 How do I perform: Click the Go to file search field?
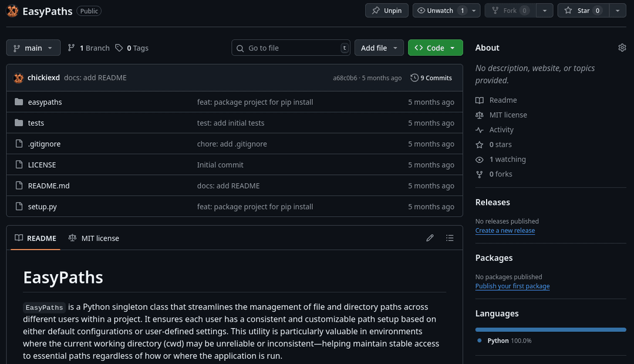coord(291,48)
